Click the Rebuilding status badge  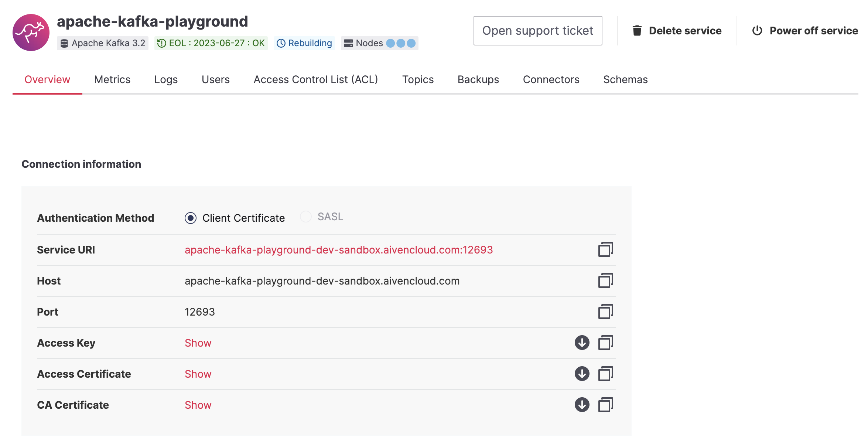tap(304, 43)
